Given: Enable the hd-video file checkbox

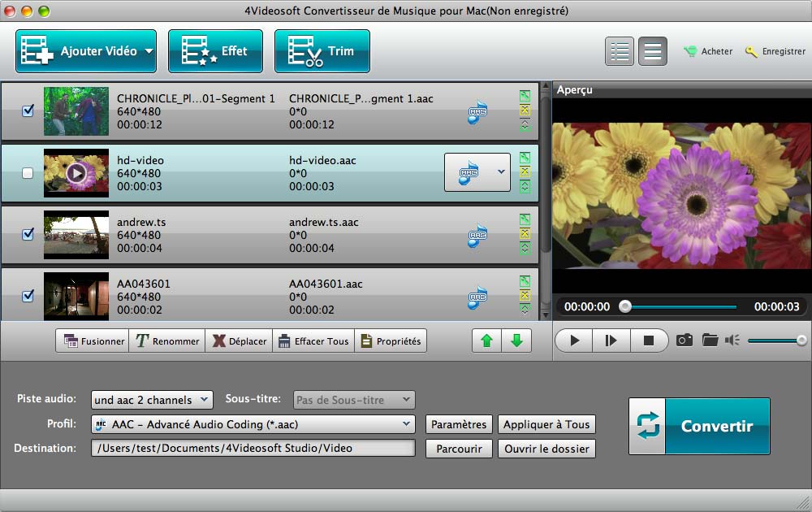Looking at the screenshot, I should [28, 173].
